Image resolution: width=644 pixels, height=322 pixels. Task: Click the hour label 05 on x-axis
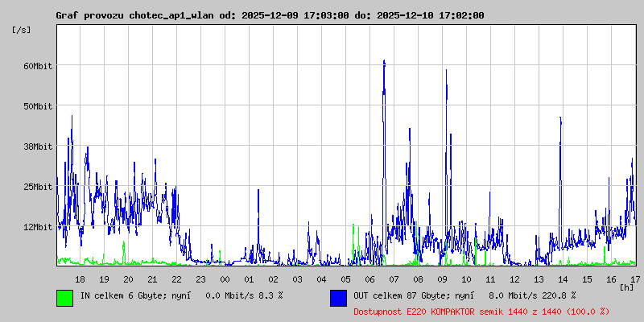click(x=346, y=279)
